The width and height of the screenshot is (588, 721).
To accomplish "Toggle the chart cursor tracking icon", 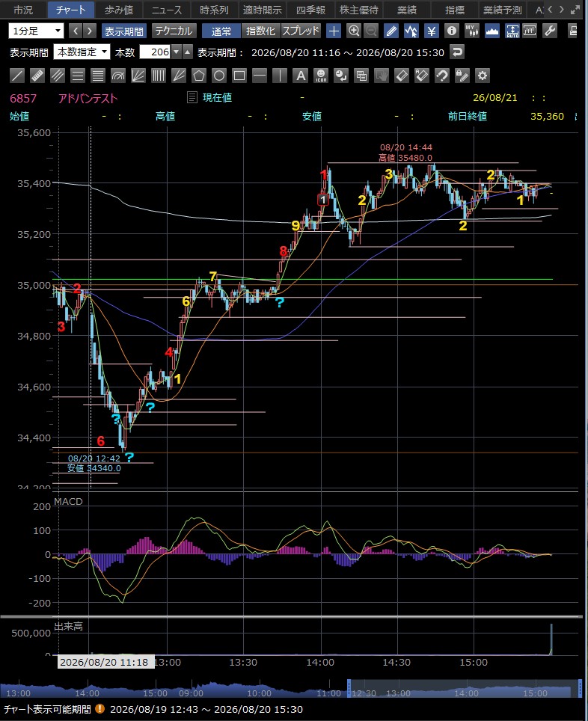I will tap(411, 31).
